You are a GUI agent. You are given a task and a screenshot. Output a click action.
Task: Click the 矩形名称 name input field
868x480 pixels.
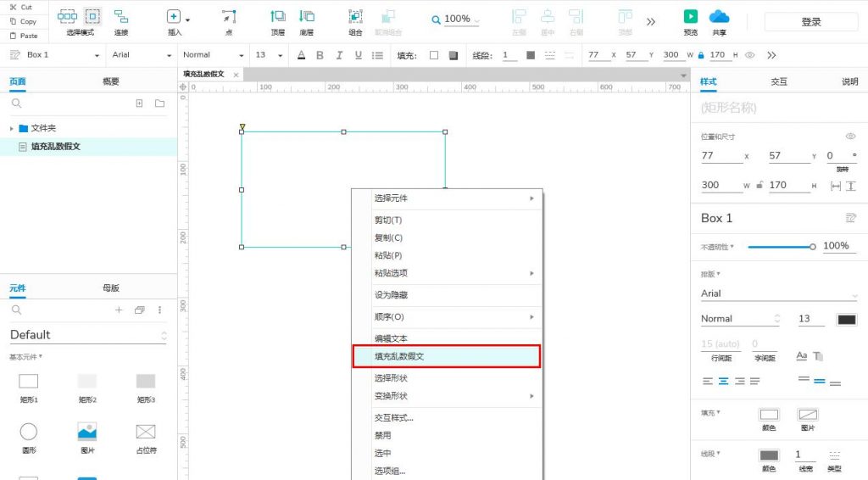(x=776, y=108)
